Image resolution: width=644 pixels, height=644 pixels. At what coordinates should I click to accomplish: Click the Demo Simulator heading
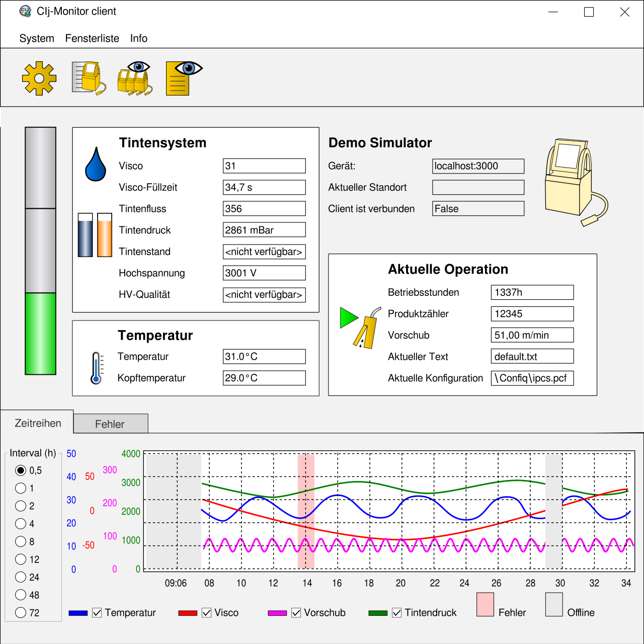coord(380,143)
